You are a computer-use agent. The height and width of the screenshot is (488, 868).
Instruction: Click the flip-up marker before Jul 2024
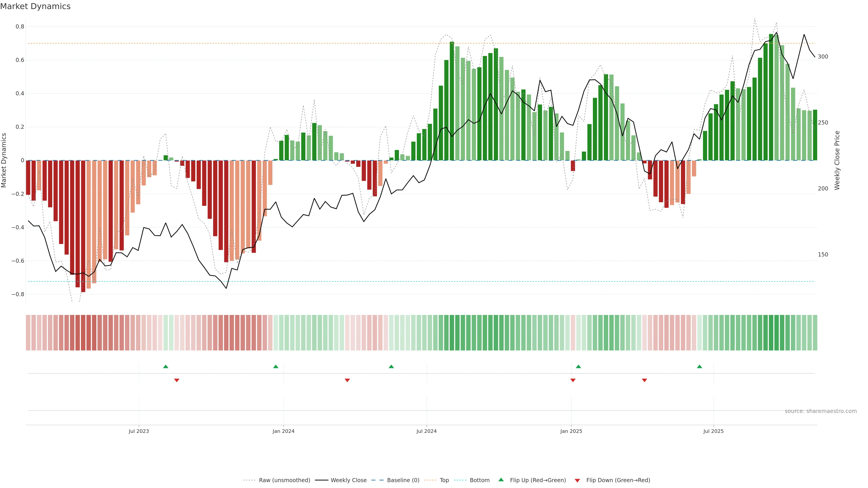[x=391, y=366]
